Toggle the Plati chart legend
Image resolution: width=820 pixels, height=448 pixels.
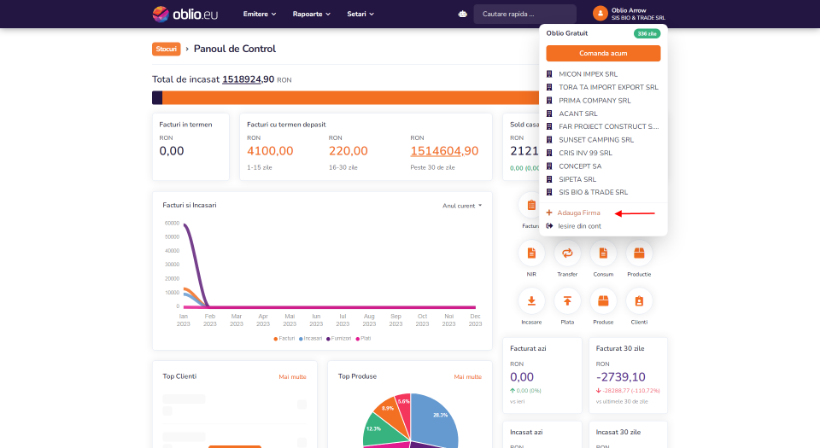[363, 339]
